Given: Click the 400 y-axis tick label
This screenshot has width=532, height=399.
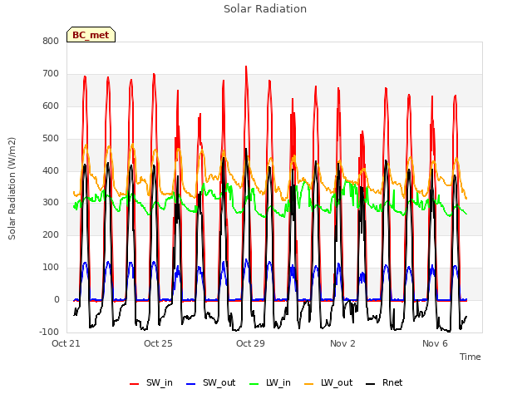Looking at the screenshot, I should pos(51,170).
